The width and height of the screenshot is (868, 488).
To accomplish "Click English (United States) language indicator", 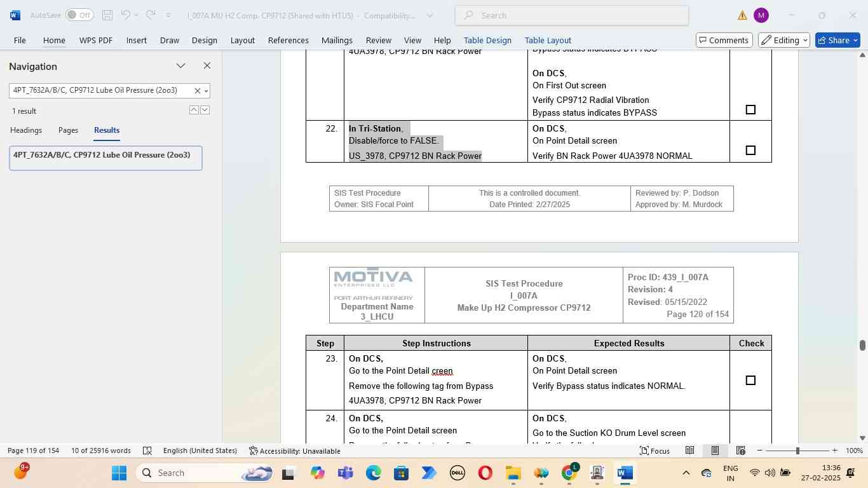I will (x=200, y=451).
